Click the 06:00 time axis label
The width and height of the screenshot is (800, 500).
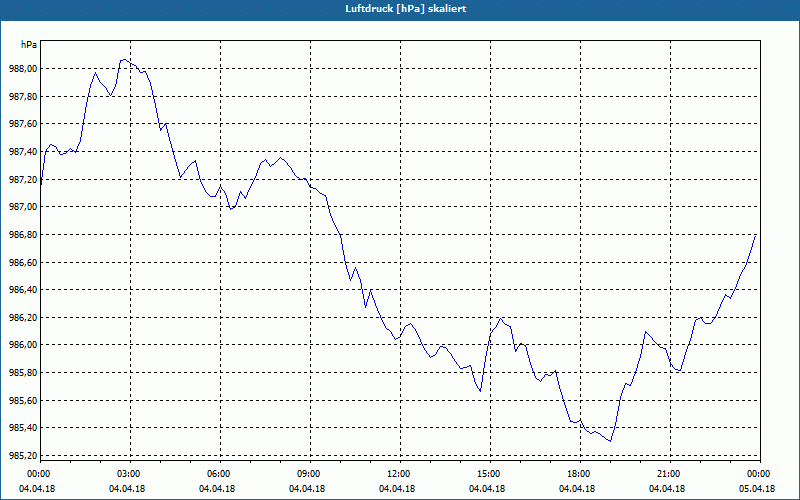point(220,474)
